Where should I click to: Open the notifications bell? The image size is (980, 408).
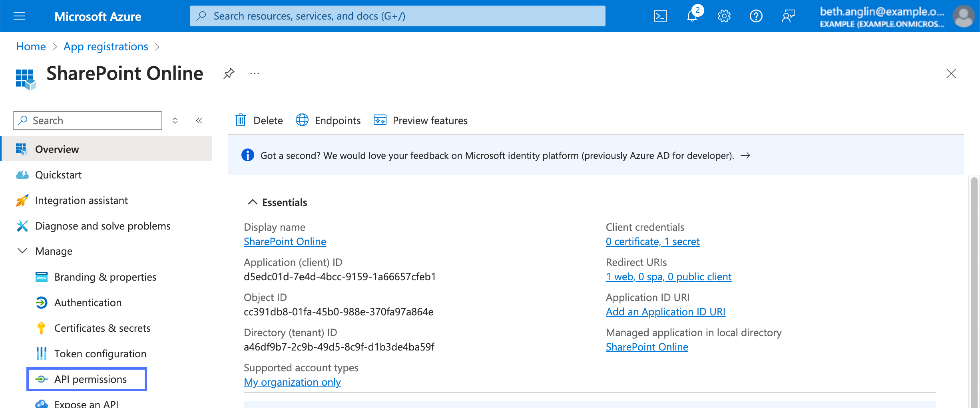[x=692, y=16]
